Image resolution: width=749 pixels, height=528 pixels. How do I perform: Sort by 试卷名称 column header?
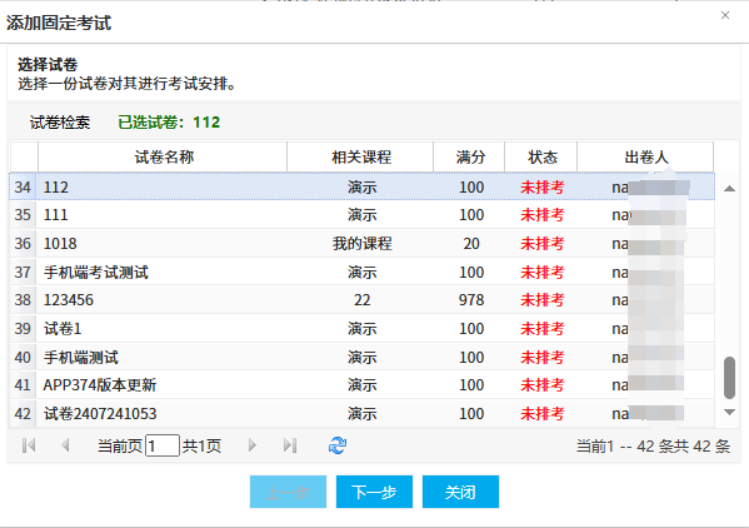click(x=163, y=157)
